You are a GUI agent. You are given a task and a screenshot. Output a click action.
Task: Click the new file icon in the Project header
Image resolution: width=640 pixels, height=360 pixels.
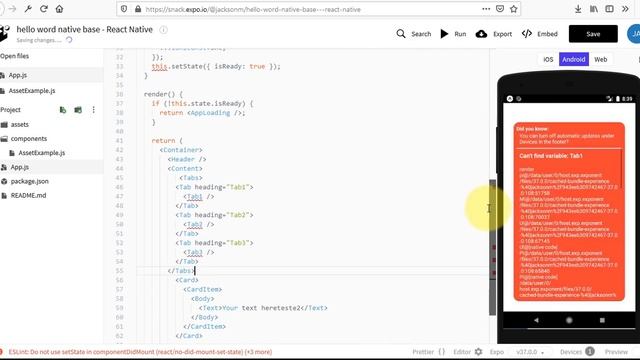pyautogui.click(x=63, y=110)
